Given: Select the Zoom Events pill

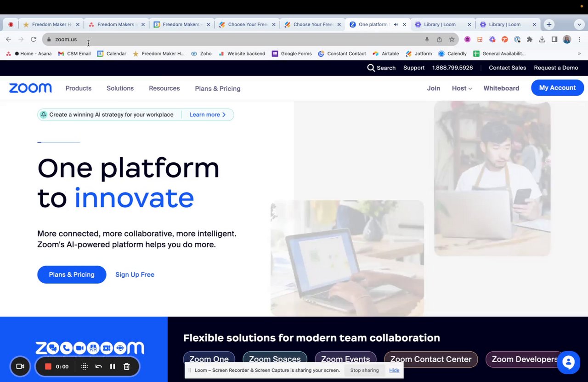Looking at the screenshot, I should [345, 359].
